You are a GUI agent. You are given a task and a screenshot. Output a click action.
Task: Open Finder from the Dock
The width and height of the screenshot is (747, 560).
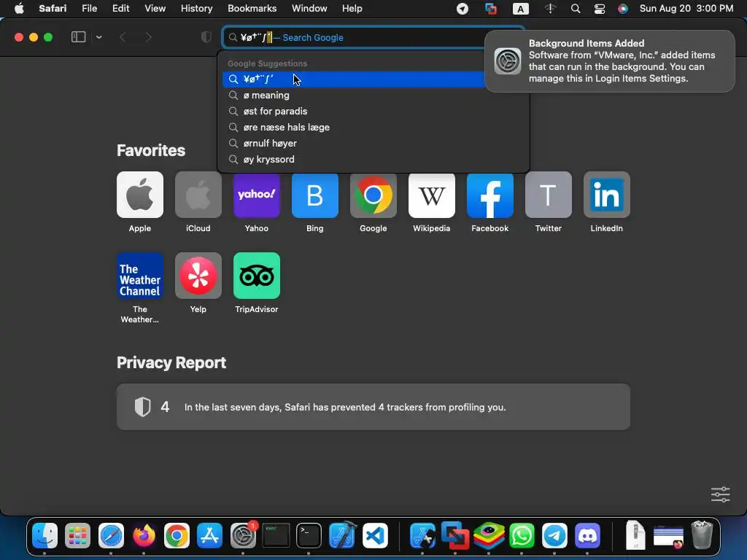click(x=44, y=536)
